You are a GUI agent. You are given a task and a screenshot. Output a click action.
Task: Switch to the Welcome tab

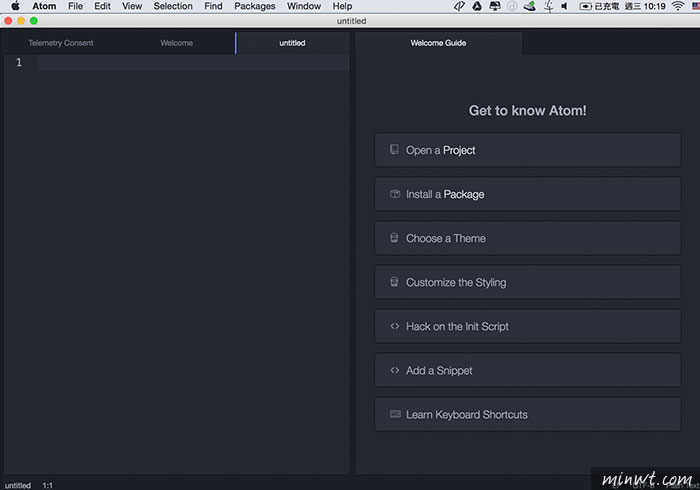[x=177, y=43]
